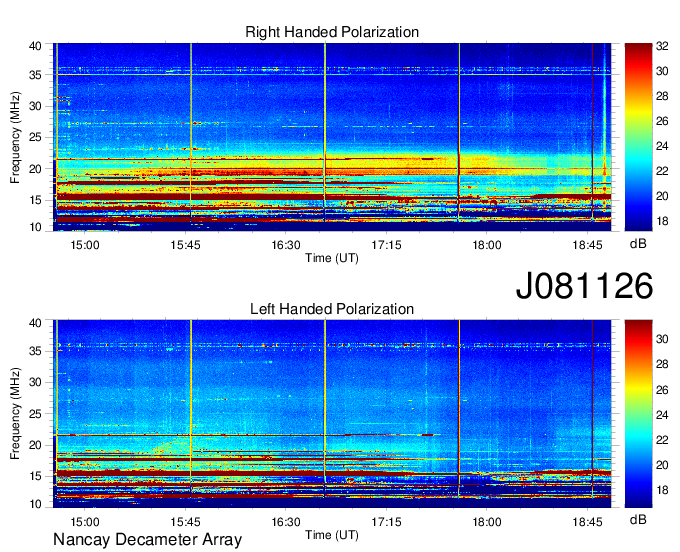Click the 40 MHz tick on the bottom plot

[x=35, y=323]
